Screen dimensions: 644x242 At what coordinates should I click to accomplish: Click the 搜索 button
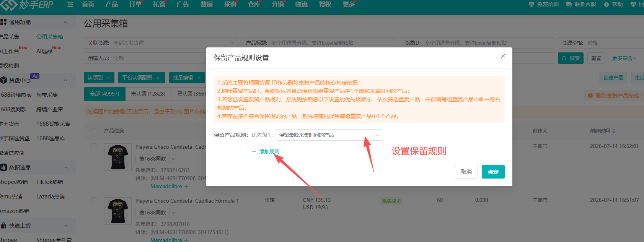(x=571, y=58)
